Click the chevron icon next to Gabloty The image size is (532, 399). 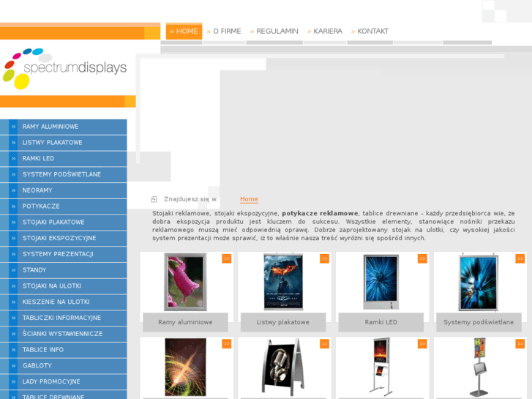tap(13, 366)
